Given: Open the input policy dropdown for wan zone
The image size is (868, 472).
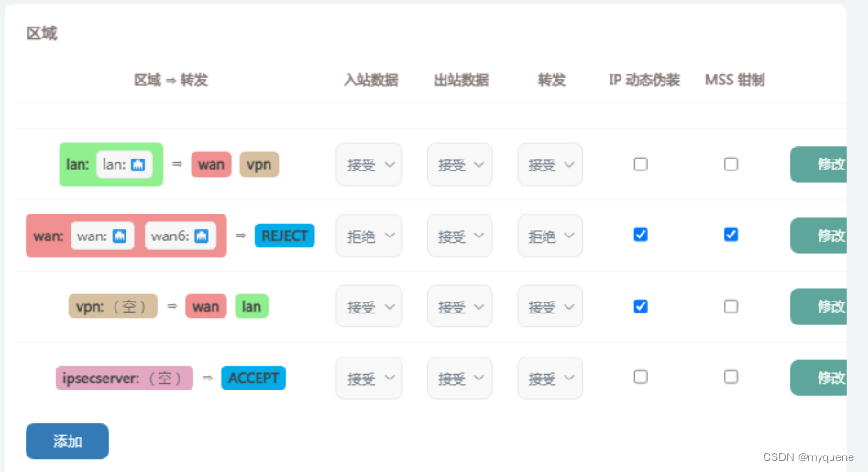Looking at the screenshot, I should click(369, 236).
